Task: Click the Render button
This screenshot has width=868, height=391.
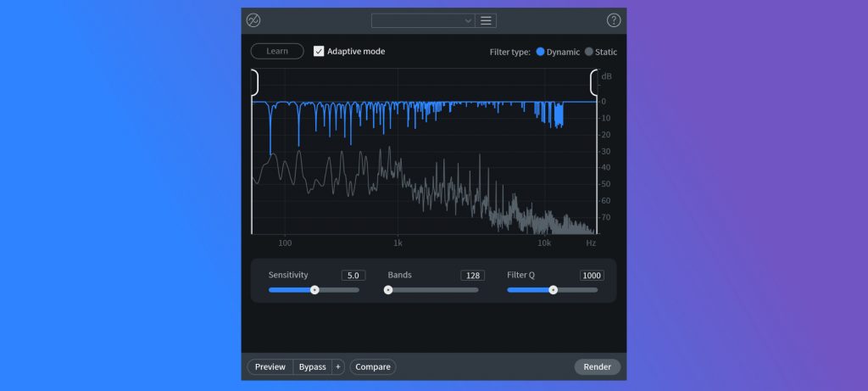Action: click(598, 366)
